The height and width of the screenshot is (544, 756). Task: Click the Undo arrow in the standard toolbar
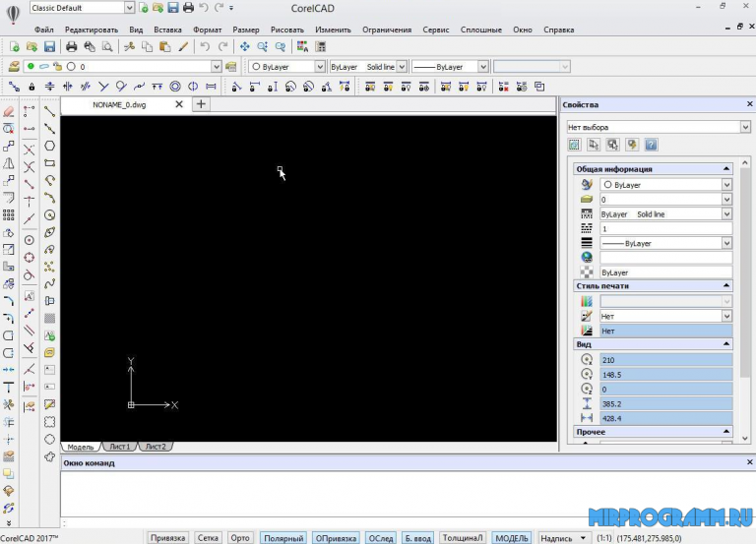pos(204,46)
